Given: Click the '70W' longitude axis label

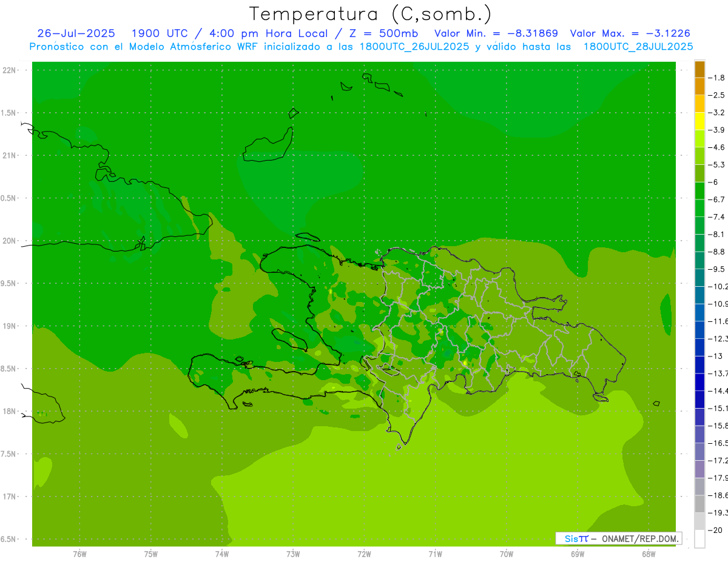Looking at the screenshot, I should pos(507,554).
